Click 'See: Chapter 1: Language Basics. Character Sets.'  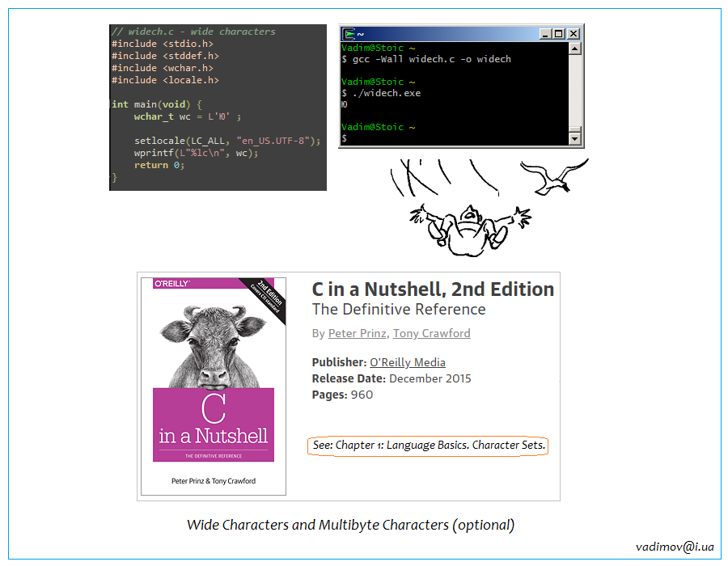(429, 446)
